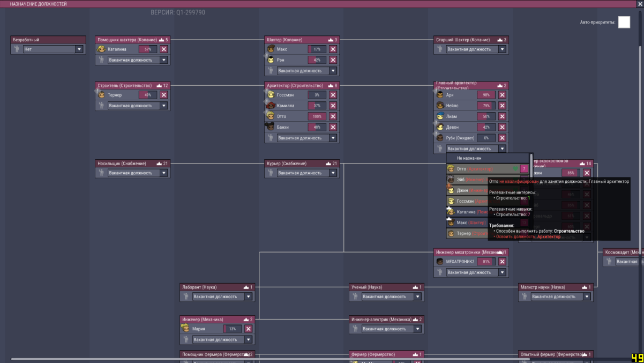This screenshot has width=644, height=363.
Task: Open Безработный dropdown showing Нет
Action: (53, 49)
